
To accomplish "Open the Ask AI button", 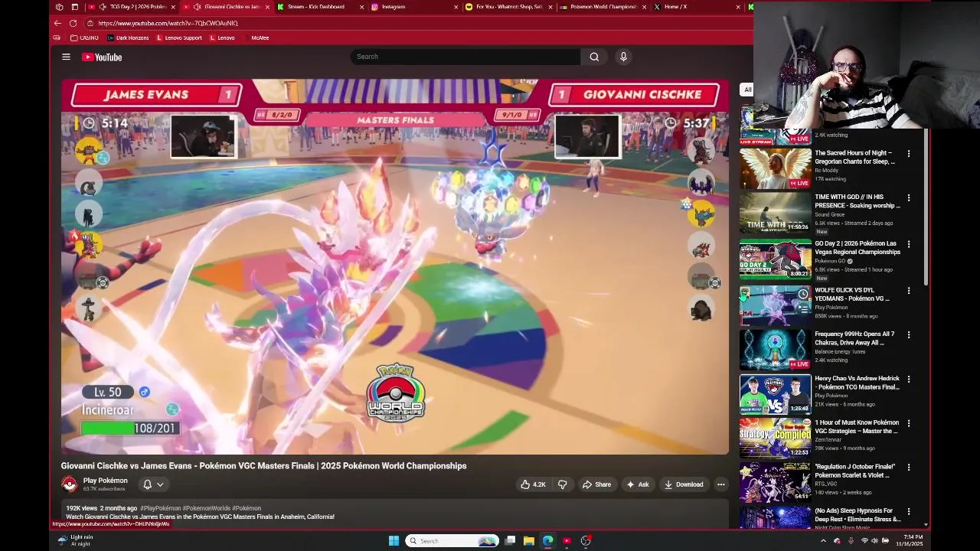I will 637,484.
